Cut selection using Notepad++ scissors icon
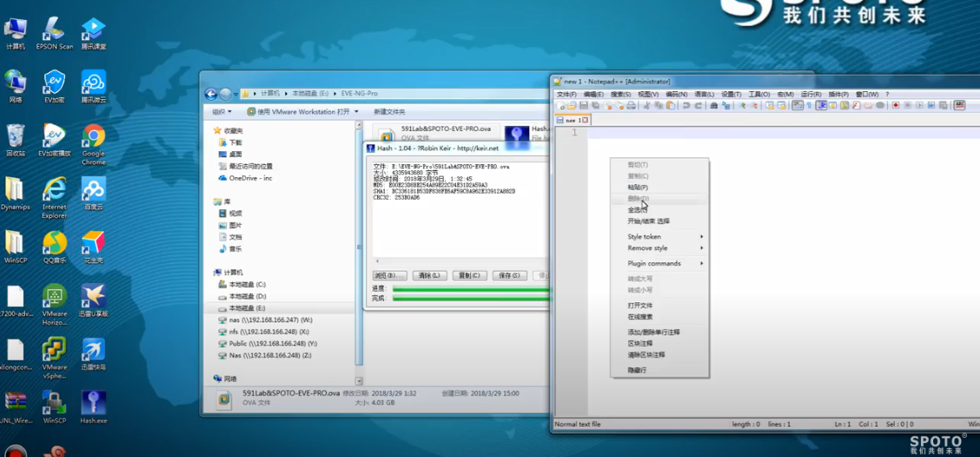980x457 pixels. pyautogui.click(x=647, y=105)
